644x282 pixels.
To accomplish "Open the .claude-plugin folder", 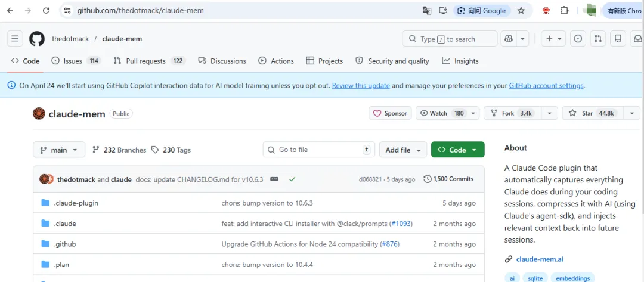I will (x=76, y=203).
